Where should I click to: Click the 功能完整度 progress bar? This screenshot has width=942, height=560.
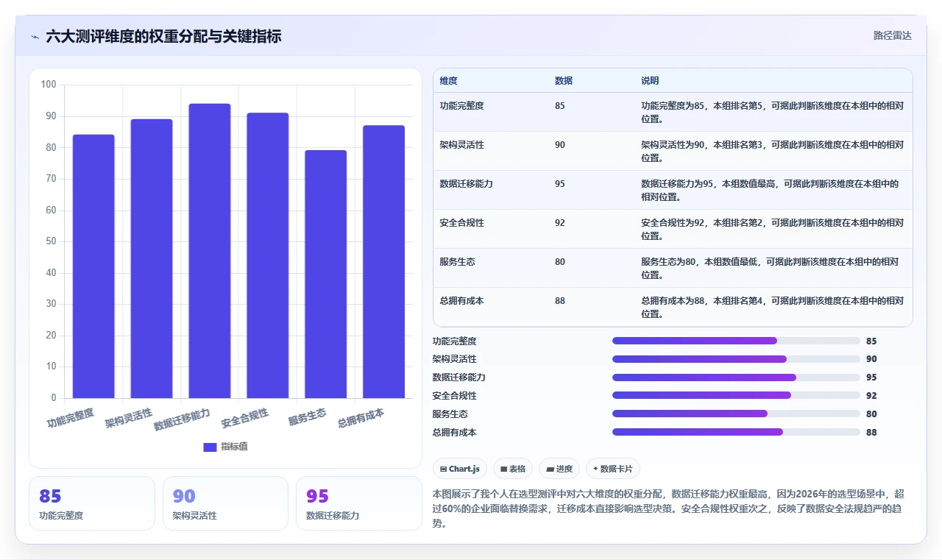click(736, 341)
